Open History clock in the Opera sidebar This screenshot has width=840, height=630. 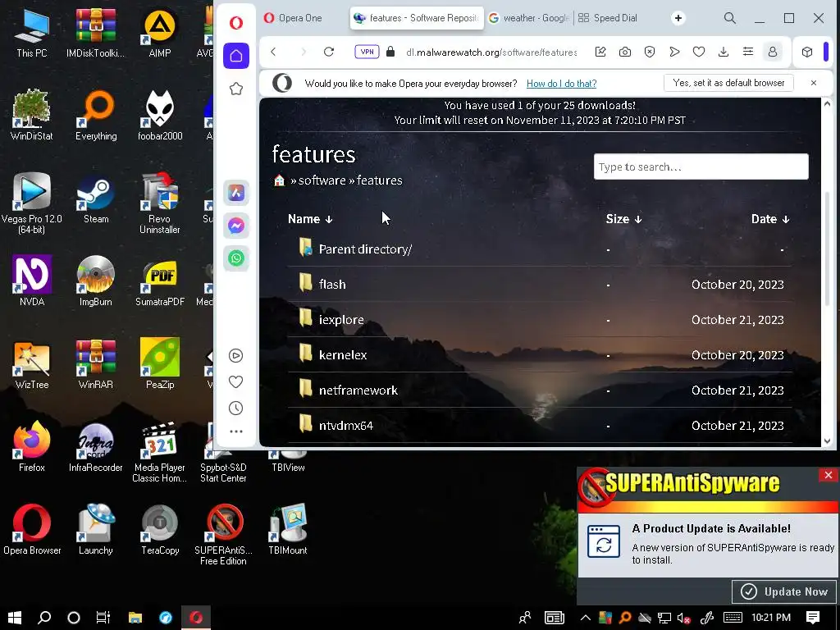point(235,409)
